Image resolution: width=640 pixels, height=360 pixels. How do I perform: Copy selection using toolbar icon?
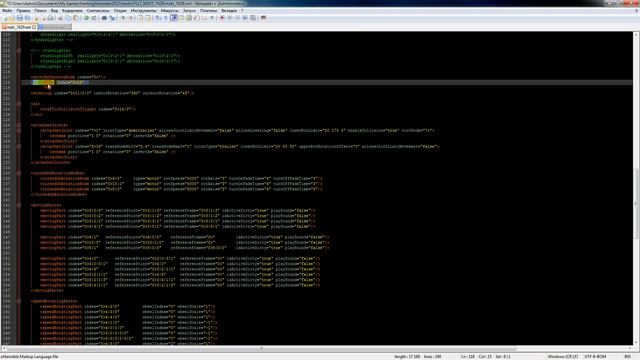tap(68, 18)
